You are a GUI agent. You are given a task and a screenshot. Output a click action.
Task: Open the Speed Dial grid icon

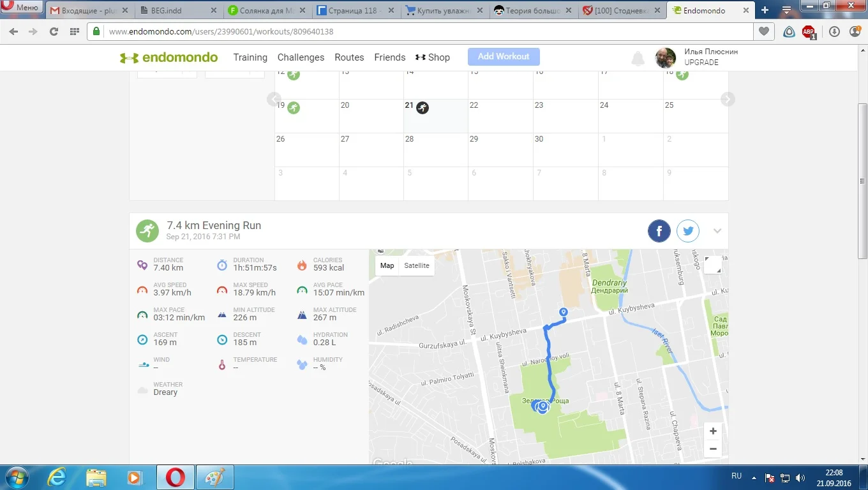click(x=75, y=31)
